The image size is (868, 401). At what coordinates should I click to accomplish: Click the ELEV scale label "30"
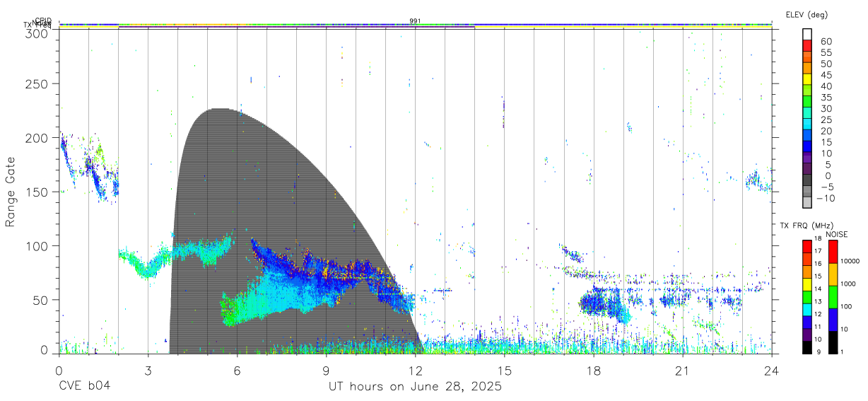click(x=826, y=108)
